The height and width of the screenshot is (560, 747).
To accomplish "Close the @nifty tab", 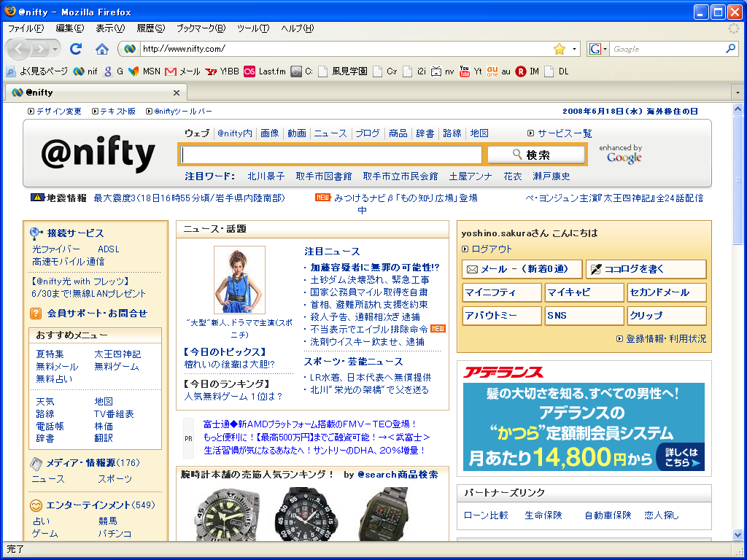I will [x=177, y=93].
